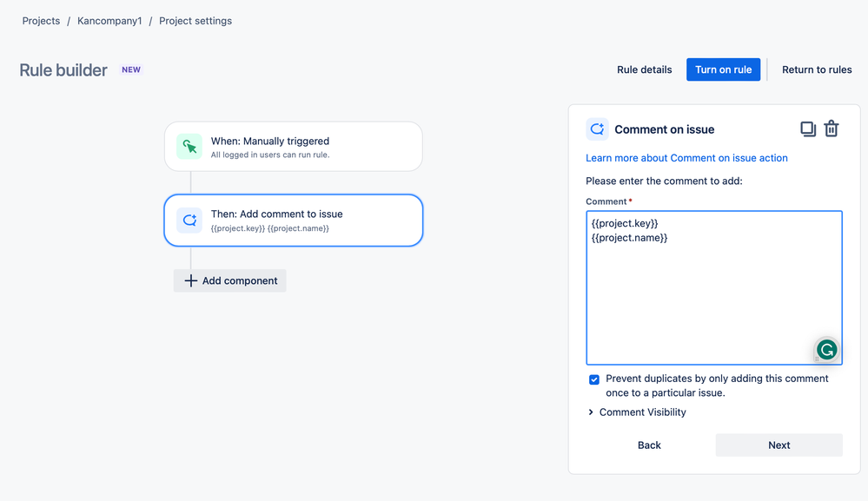Click the comment action icon in flow

click(x=189, y=221)
